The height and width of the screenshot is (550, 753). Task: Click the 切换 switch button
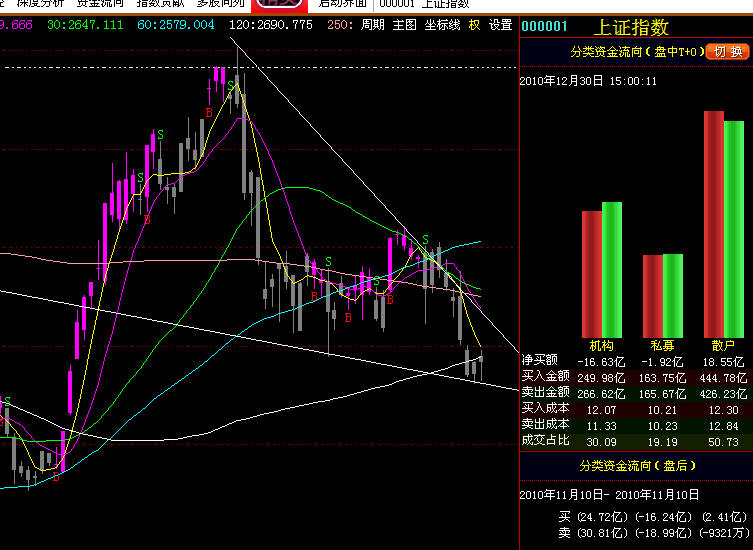point(725,51)
